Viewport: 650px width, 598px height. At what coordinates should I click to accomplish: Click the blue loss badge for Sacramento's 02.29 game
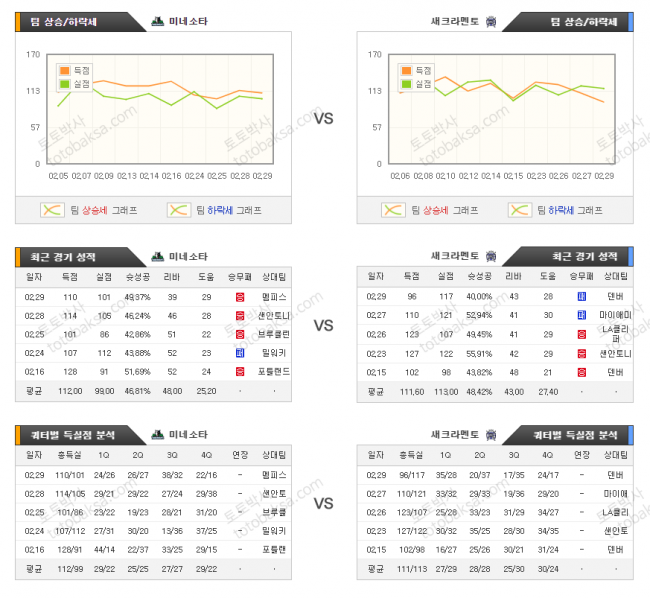click(581, 297)
